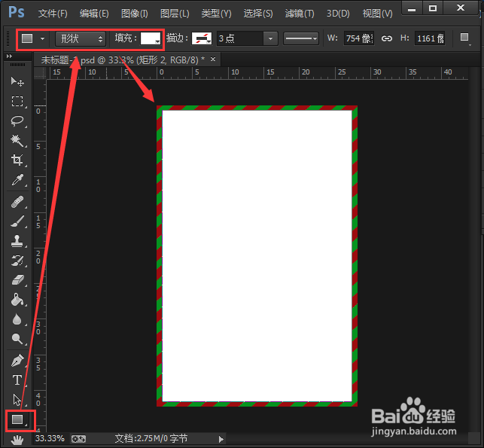Click the Photoshop Ps logo
The image size is (484, 448).
coord(16,13)
